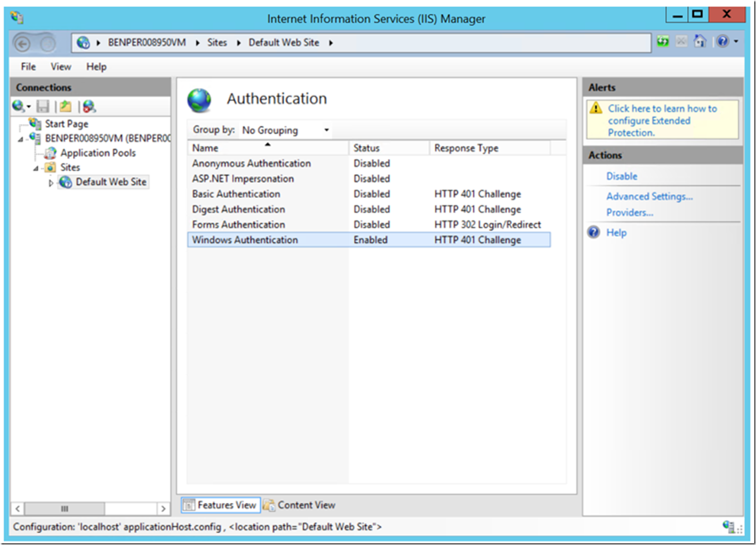Click the Refresh page icon in toolbar
This screenshot has width=756, height=545.
[x=663, y=41]
